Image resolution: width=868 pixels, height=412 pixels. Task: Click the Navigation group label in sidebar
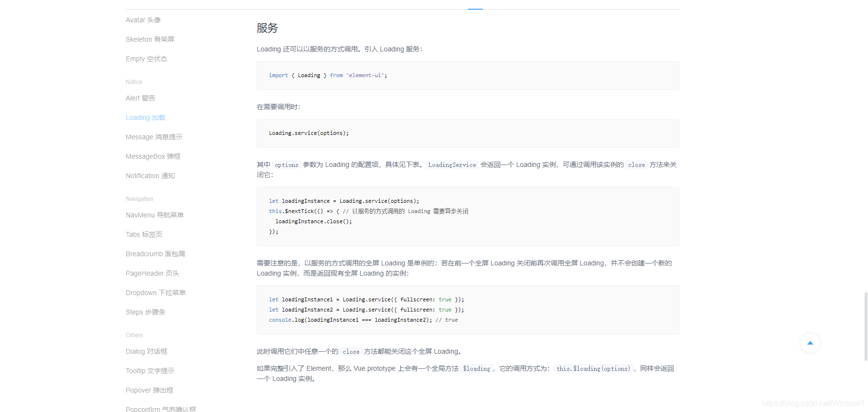click(x=139, y=199)
